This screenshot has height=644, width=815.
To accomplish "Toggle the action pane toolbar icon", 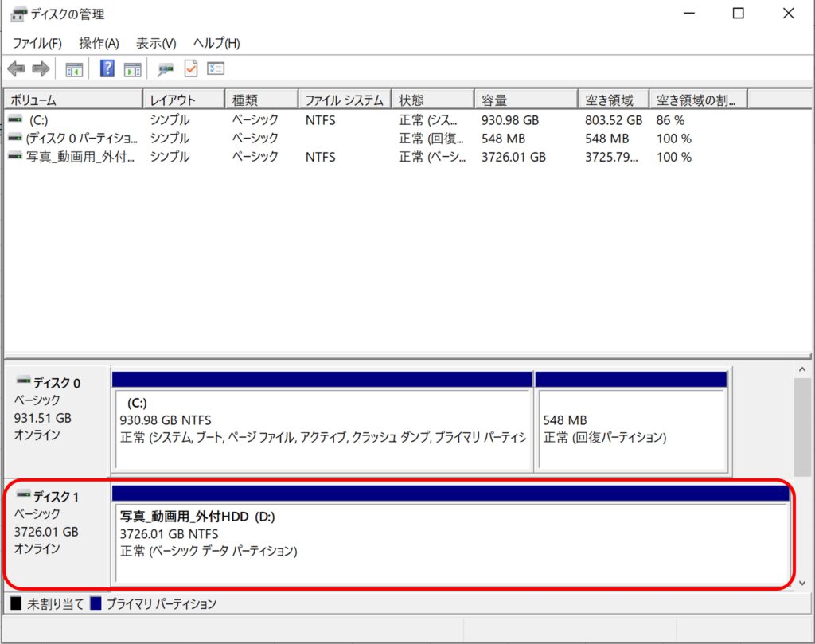I will [132, 69].
